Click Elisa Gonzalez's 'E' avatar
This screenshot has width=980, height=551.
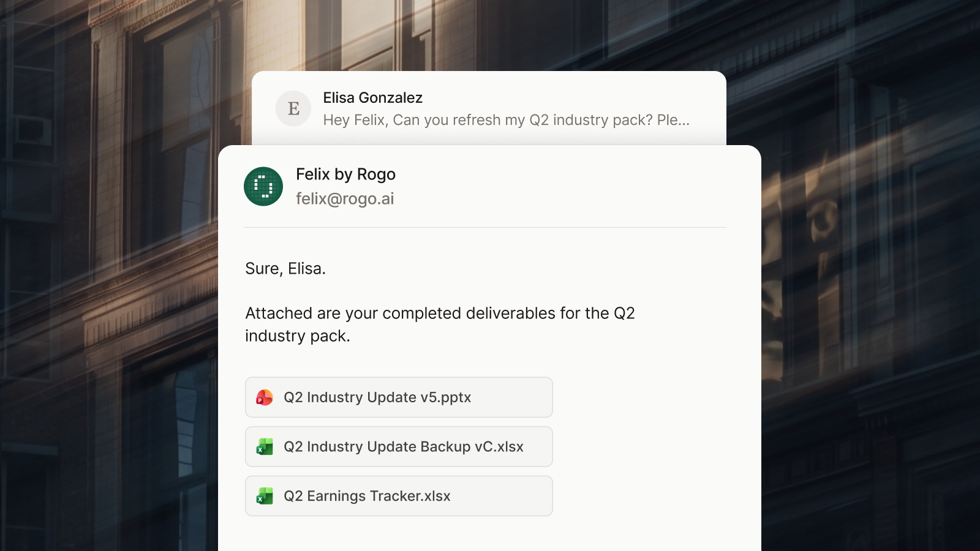(293, 108)
